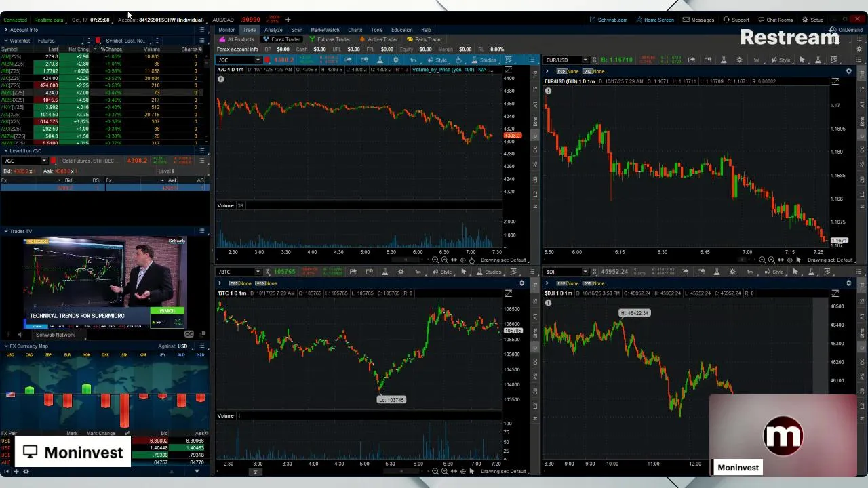Collapse the Trader TV panel
This screenshot has width=868, height=488.
(x=6, y=231)
